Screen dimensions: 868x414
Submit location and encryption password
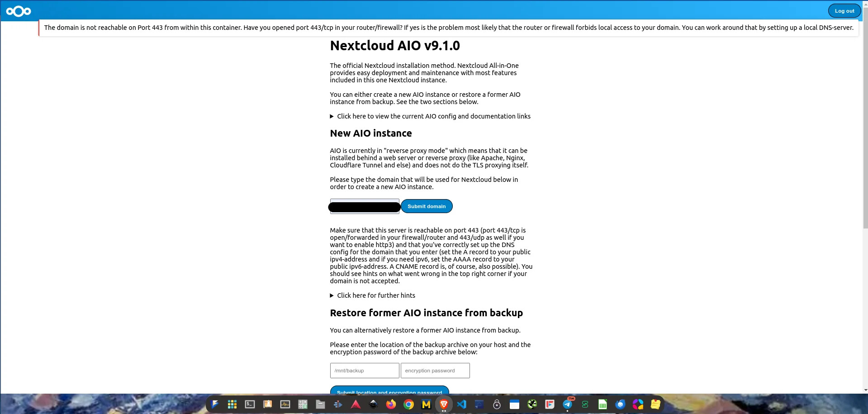[389, 390]
